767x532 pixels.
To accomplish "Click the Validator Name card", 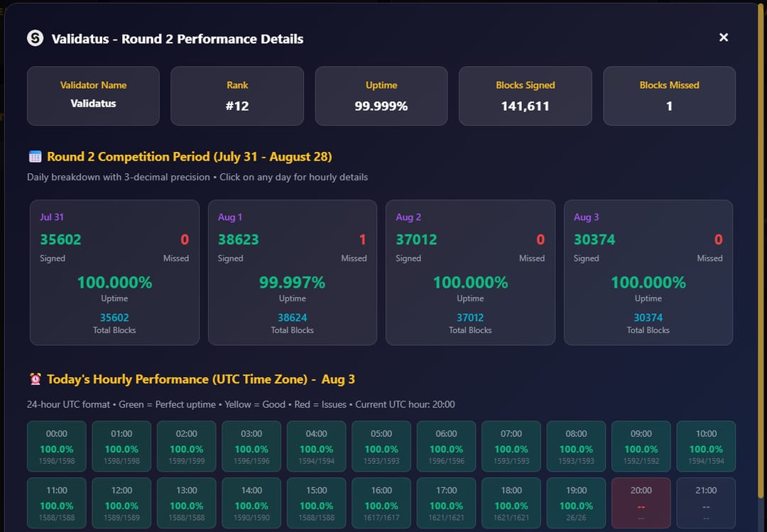I will [x=93, y=96].
